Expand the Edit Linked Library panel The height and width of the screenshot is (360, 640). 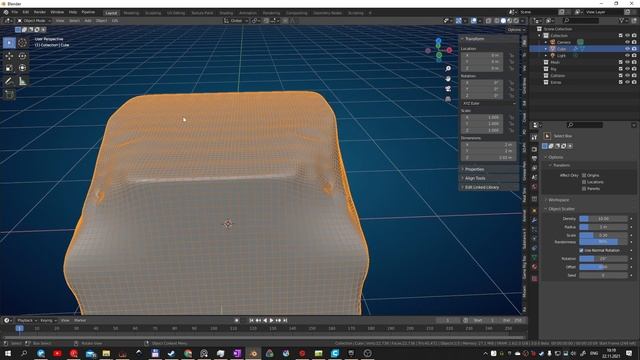[x=482, y=187]
